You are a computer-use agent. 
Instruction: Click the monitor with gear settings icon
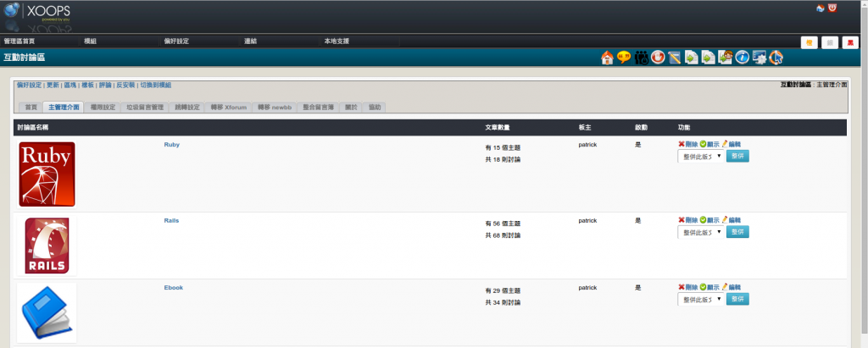tap(759, 58)
